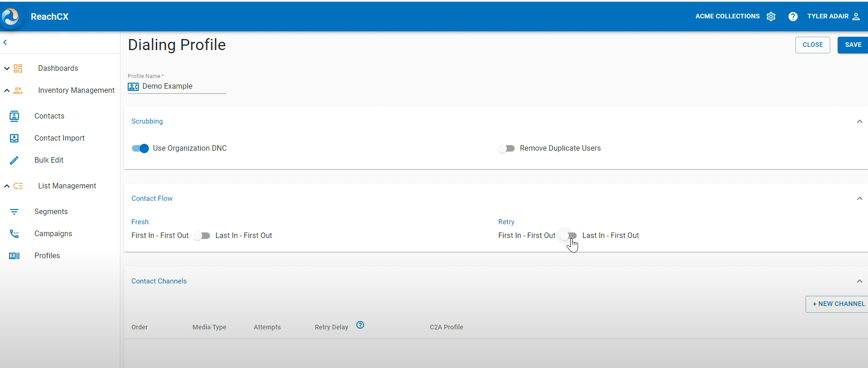
Task: Click the Order column header
Action: coord(140,328)
